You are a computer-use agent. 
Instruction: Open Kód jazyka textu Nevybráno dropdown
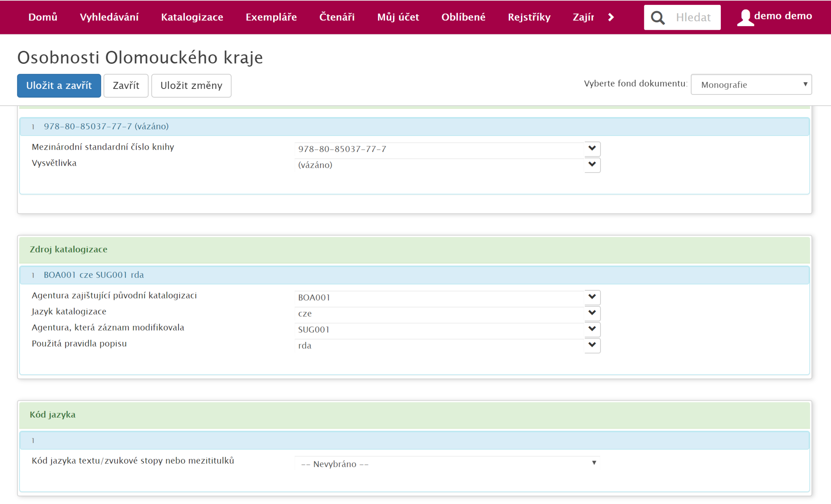[x=447, y=464]
